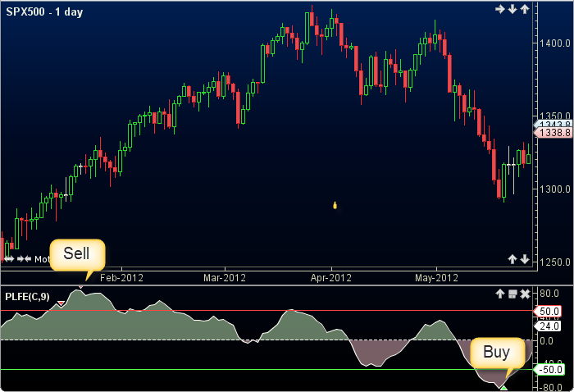574x392 pixels.
Task: Select the red sell signal marker below PLFE label
Action: point(61,303)
